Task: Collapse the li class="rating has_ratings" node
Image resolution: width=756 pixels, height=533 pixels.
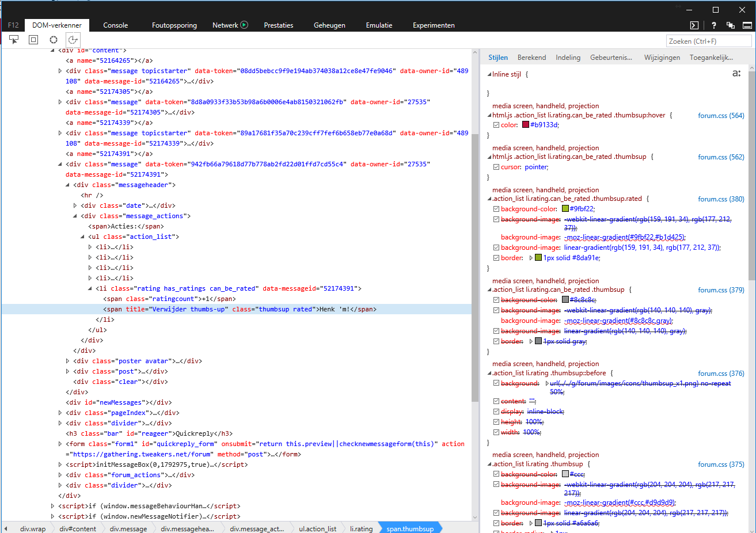Action: (90, 288)
